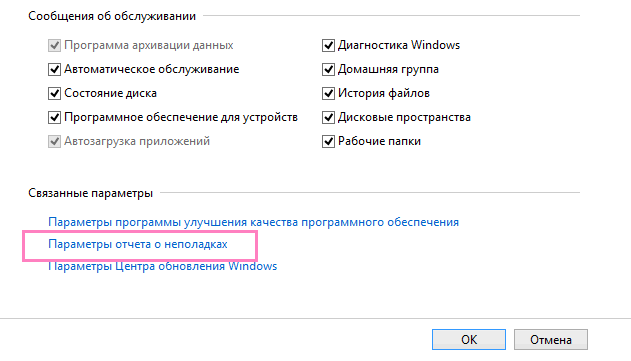Click the Сообщения об обслуживании section header
The image size is (631, 361).
click(112, 16)
